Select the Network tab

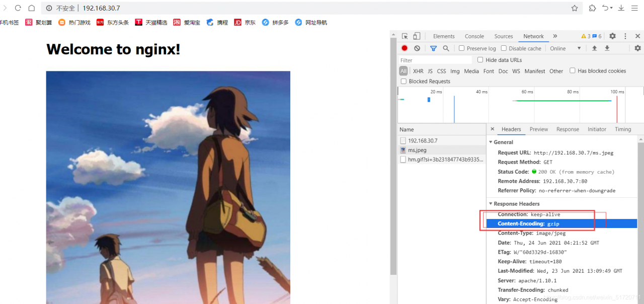[533, 36]
